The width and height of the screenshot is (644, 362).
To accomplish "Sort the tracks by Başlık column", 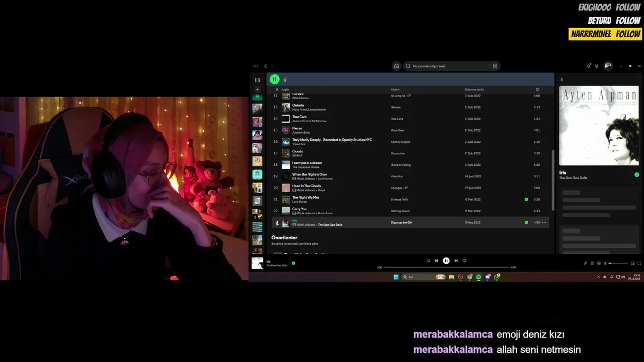I will click(285, 89).
